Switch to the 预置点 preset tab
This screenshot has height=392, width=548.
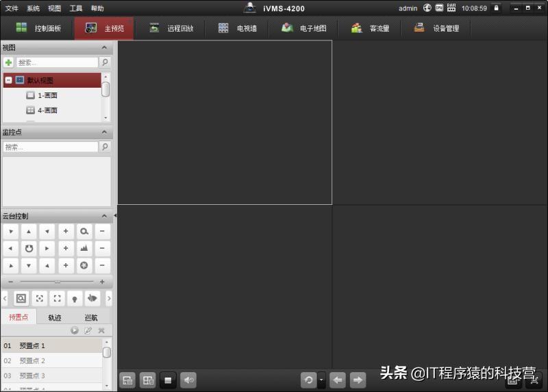tap(18, 317)
